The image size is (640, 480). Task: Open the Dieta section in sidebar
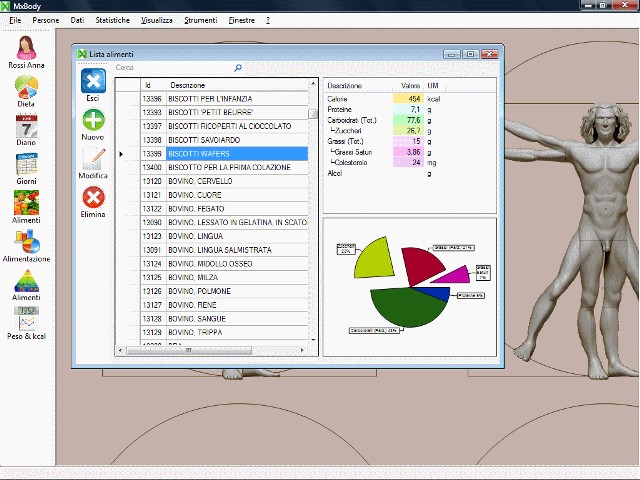tap(26, 88)
